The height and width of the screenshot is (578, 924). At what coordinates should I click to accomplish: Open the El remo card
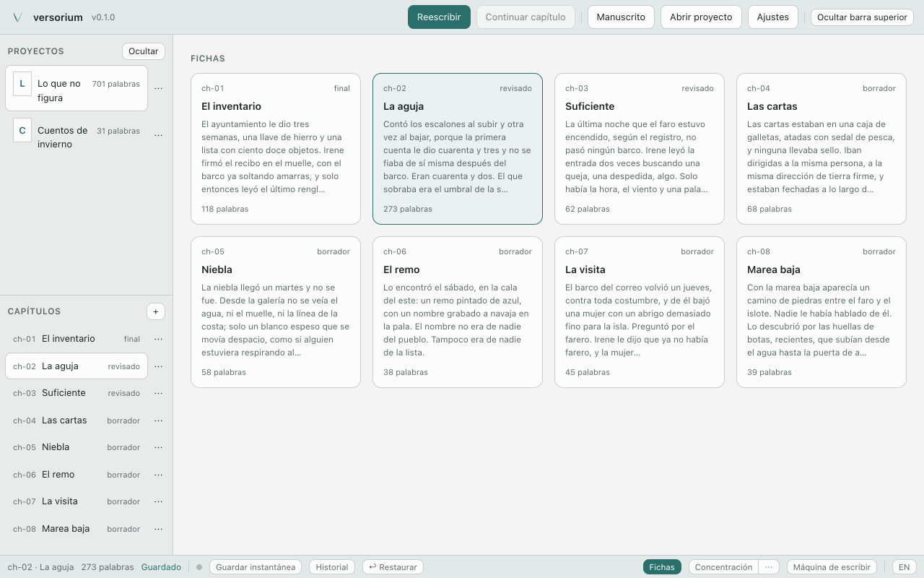[458, 312]
